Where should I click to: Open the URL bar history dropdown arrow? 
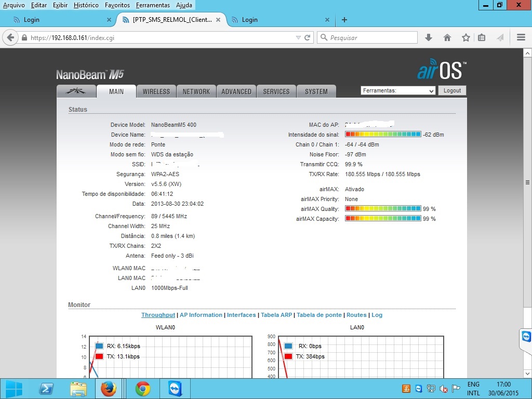click(298, 38)
